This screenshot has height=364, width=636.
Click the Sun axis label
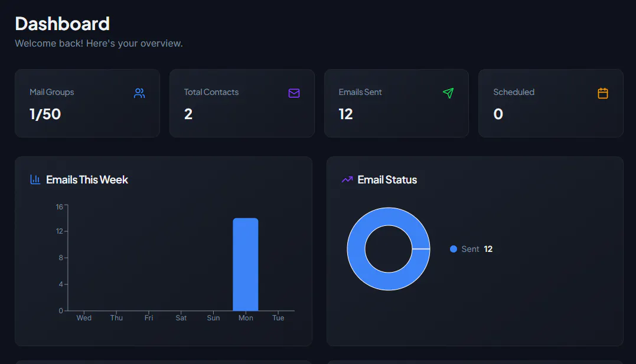pos(213,318)
